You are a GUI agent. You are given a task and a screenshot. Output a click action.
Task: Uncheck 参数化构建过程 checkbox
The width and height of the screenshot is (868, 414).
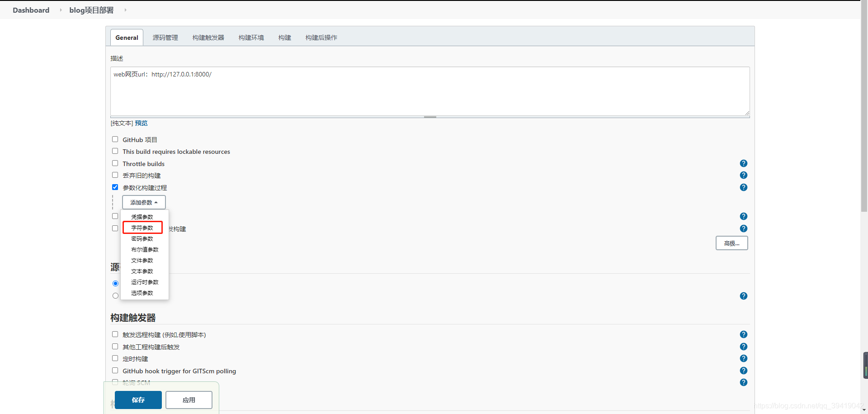point(115,187)
